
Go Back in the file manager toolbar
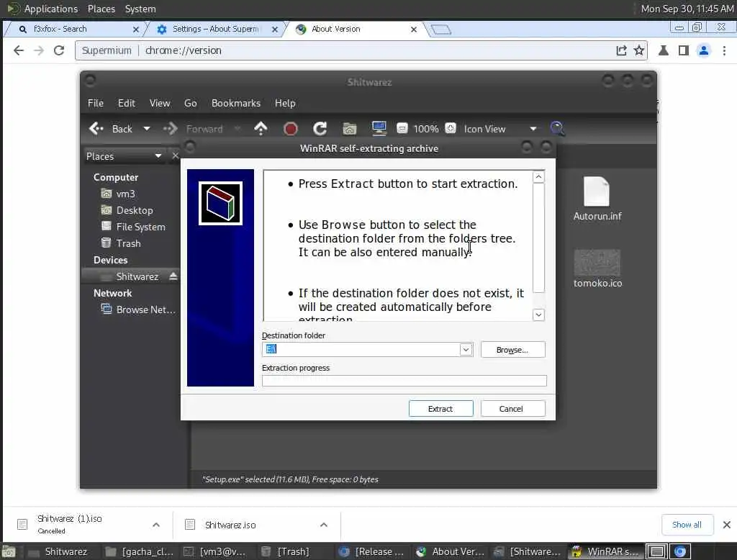[111, 128]
